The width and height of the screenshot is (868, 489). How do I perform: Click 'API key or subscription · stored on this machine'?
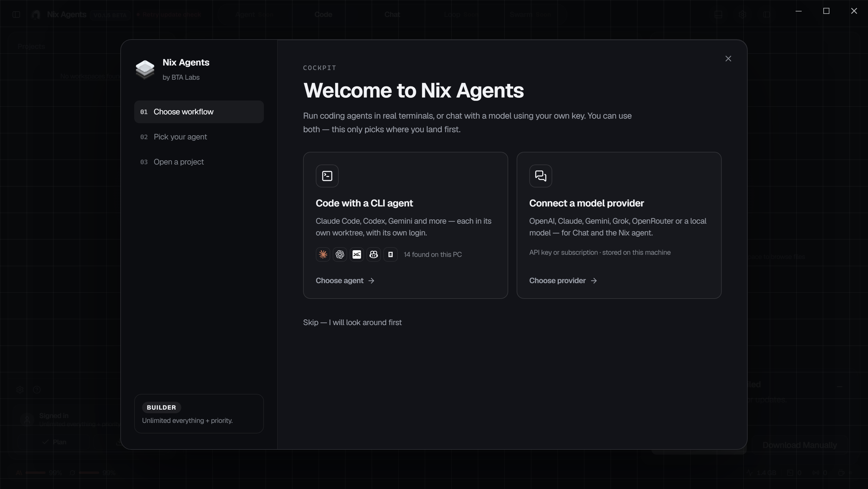tap(600, 253)
